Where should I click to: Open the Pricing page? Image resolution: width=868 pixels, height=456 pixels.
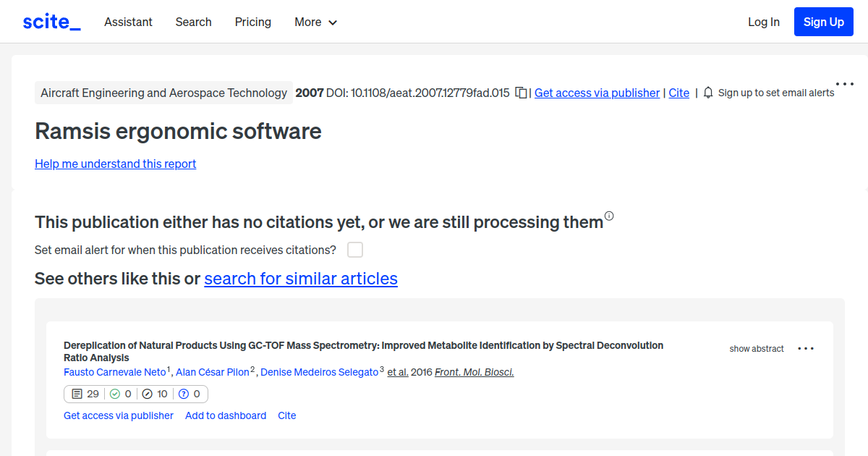click(252, 22)
